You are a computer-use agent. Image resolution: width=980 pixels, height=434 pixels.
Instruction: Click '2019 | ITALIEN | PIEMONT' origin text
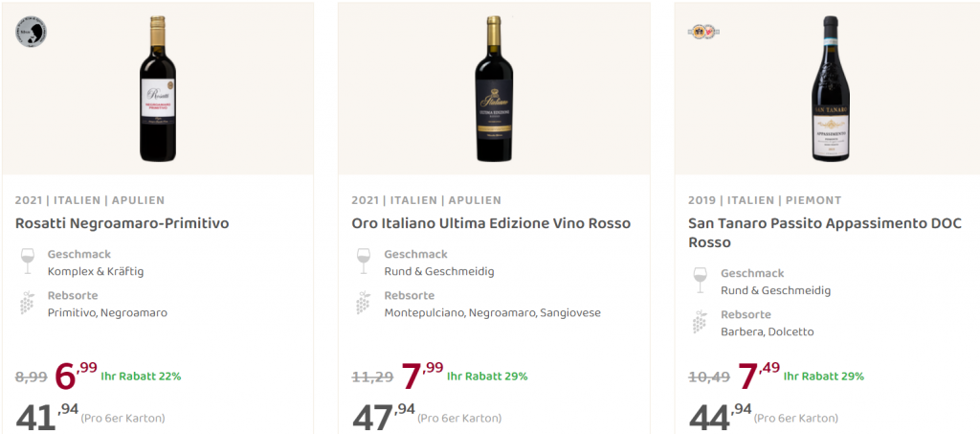tap(765, 200)
